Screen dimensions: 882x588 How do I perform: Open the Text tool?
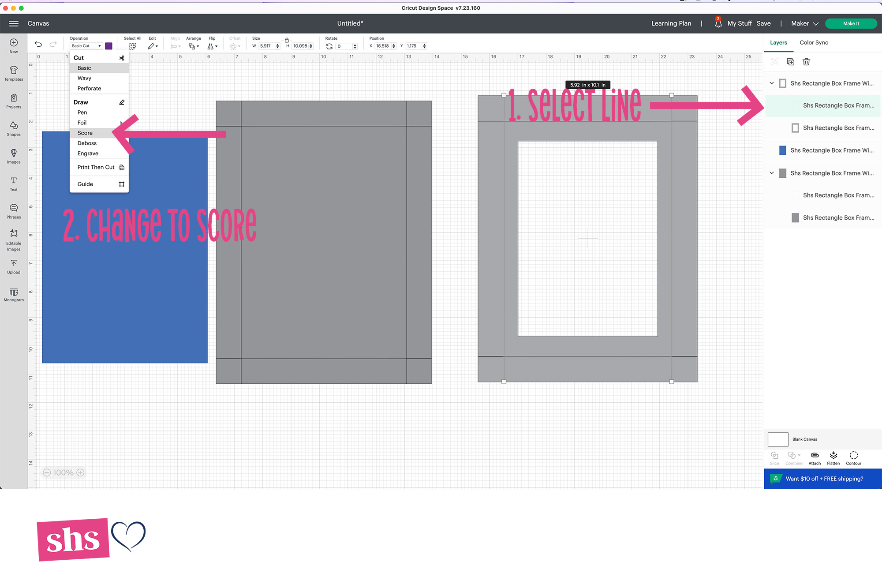[x=13, y=182]
